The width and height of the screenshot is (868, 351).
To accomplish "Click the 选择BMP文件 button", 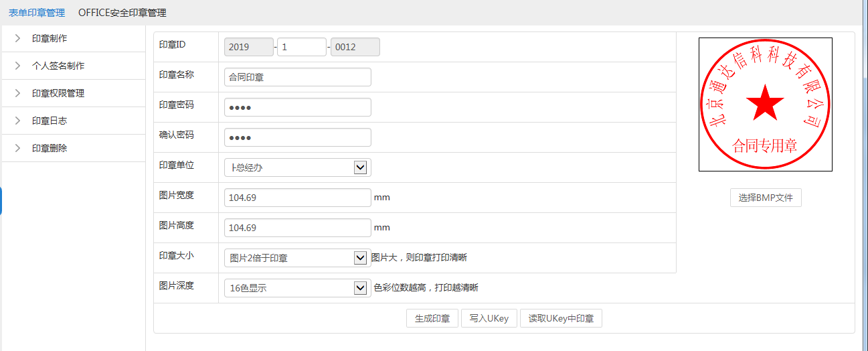I will 766,198.
